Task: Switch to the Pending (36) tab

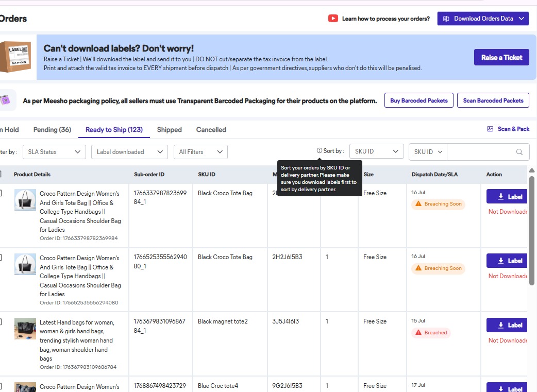Action: (x=52, y=130)
